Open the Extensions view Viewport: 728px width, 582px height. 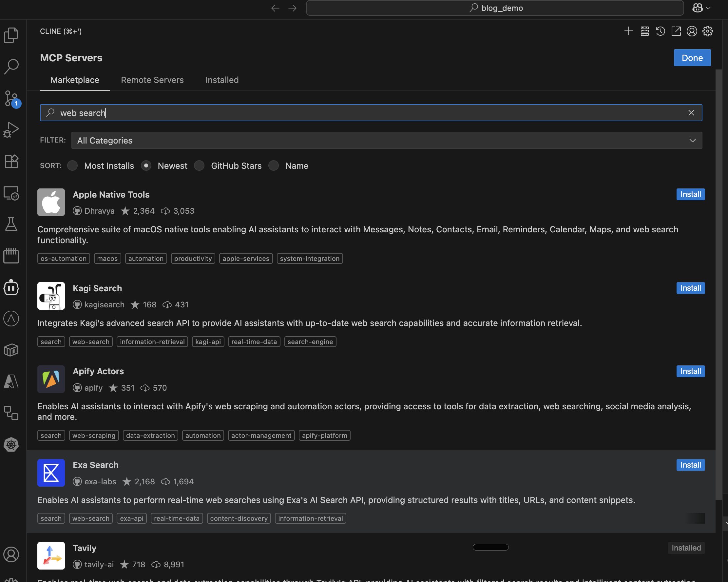click(x=11, y=162)
